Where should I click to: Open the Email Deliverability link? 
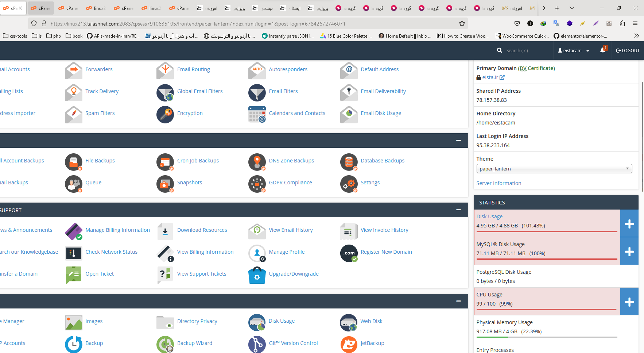click(383, 91)
